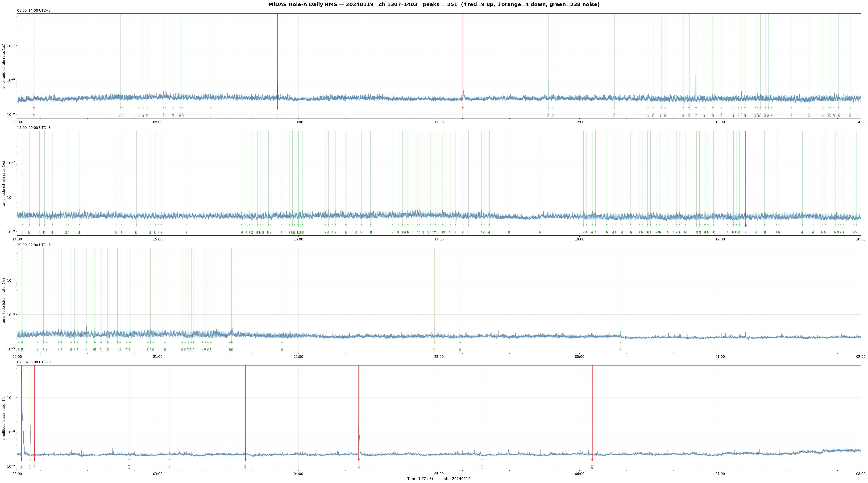Select the red peak marker numbered 246

tap(245, 459)
